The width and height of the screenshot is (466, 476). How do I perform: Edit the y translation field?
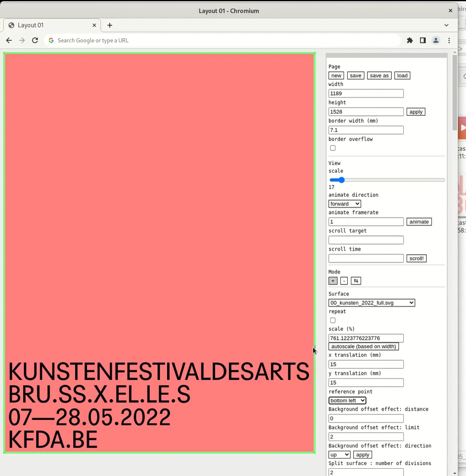[366, 382]
